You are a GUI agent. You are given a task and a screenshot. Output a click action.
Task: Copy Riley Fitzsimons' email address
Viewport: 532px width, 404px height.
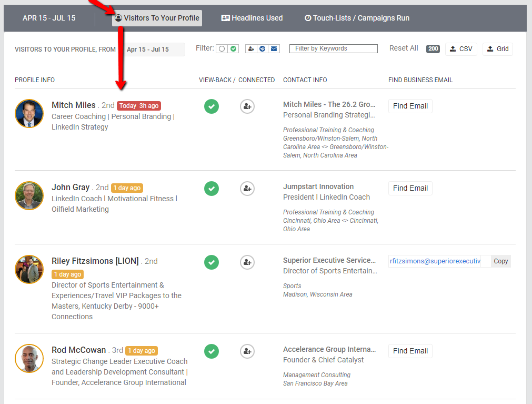point(500,261)
